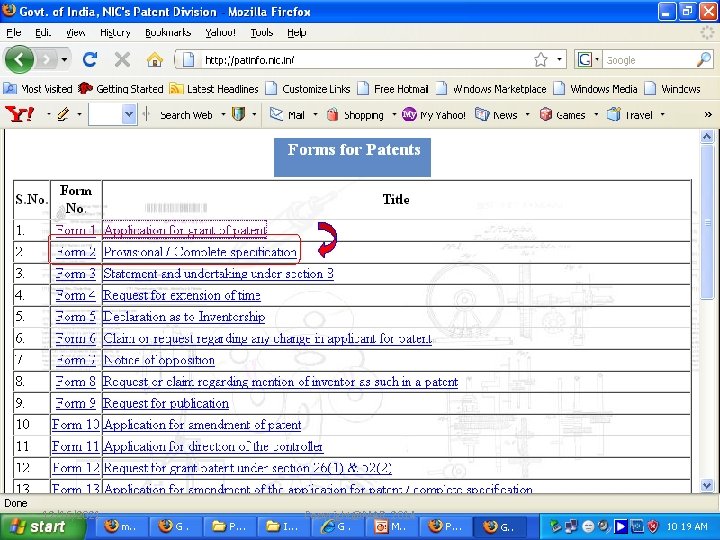The width and height of the screenshot is (720, 540).
Task: Run search with the magnifier icon
Action: (x=703, y=60)
